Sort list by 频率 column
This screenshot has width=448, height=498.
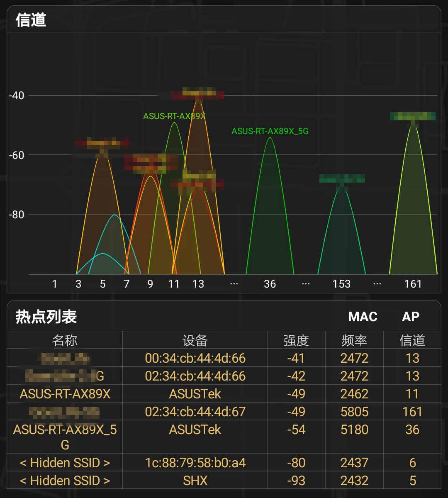353,340
